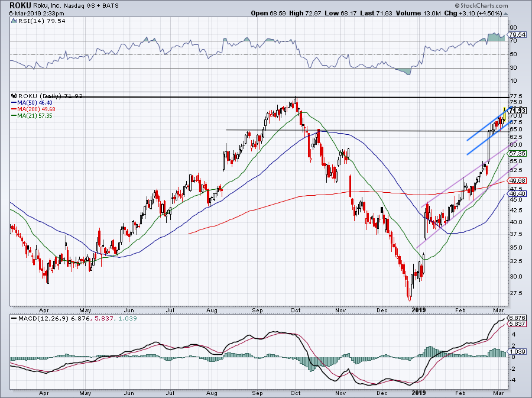This screenshot has height=398, width=532.
Task: Click the 'Nasdaq GS + BATS' exchange text
Action: point(91,6)
